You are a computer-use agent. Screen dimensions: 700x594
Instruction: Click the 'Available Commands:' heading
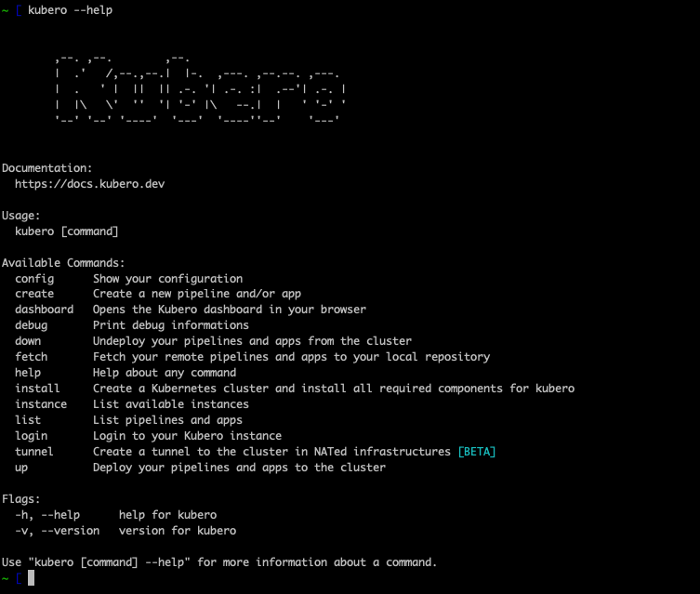coord(63,263)
